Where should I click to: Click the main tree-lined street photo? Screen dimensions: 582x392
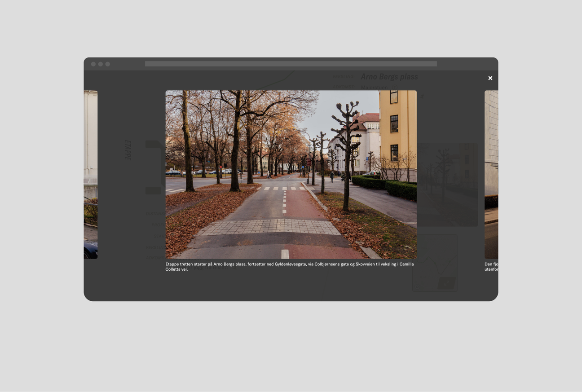291,174
